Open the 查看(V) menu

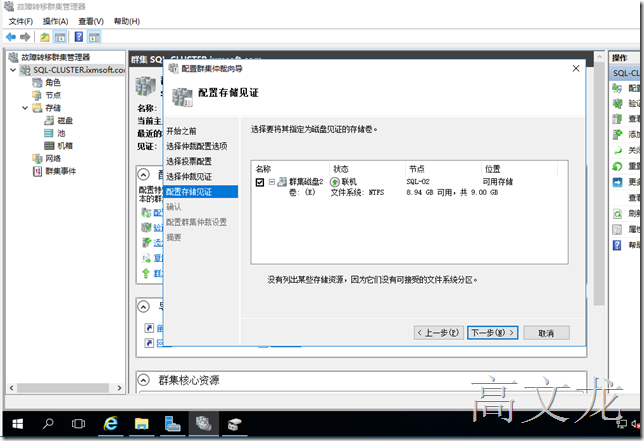91,21
